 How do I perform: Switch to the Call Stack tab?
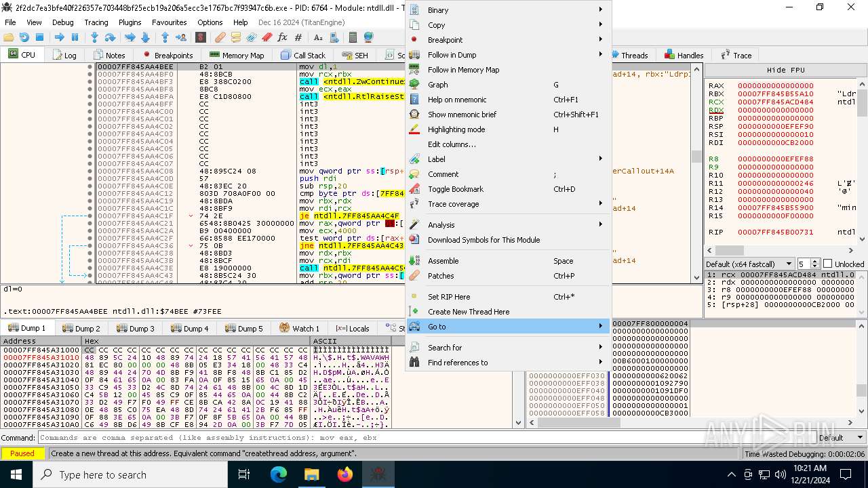pos(302,55)
